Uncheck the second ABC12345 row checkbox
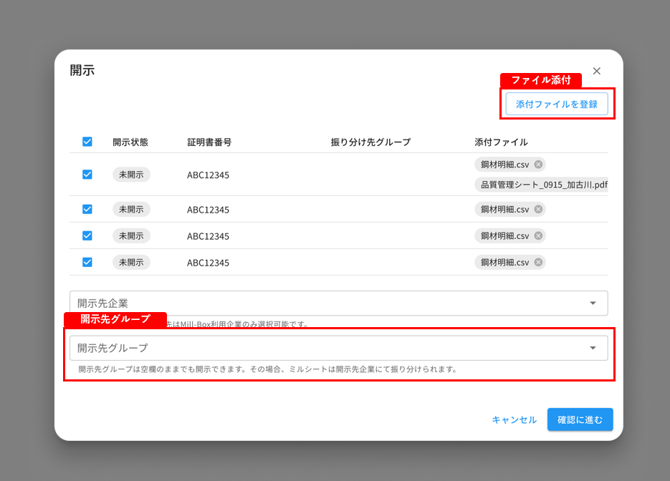 tap(87, 209)
